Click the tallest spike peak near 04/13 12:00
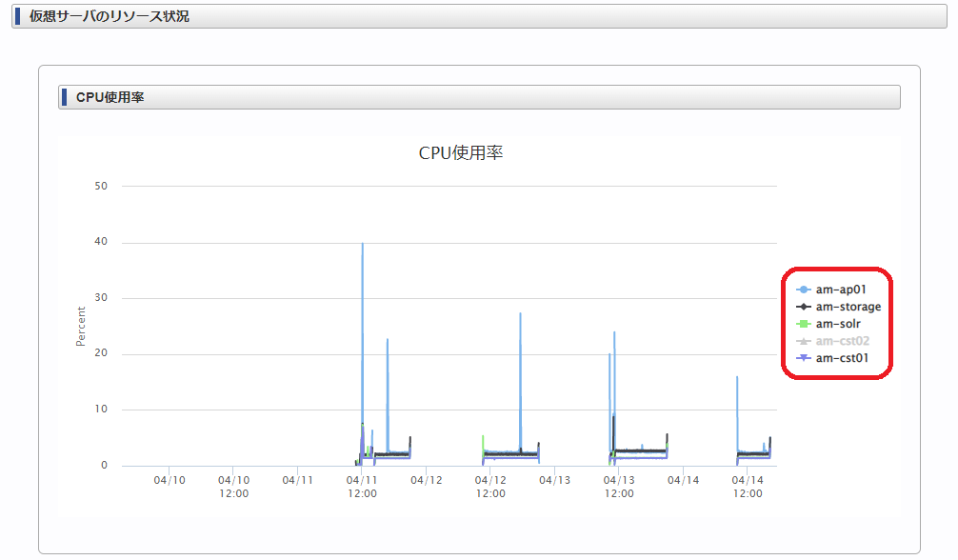 click(x=614, y=333)
